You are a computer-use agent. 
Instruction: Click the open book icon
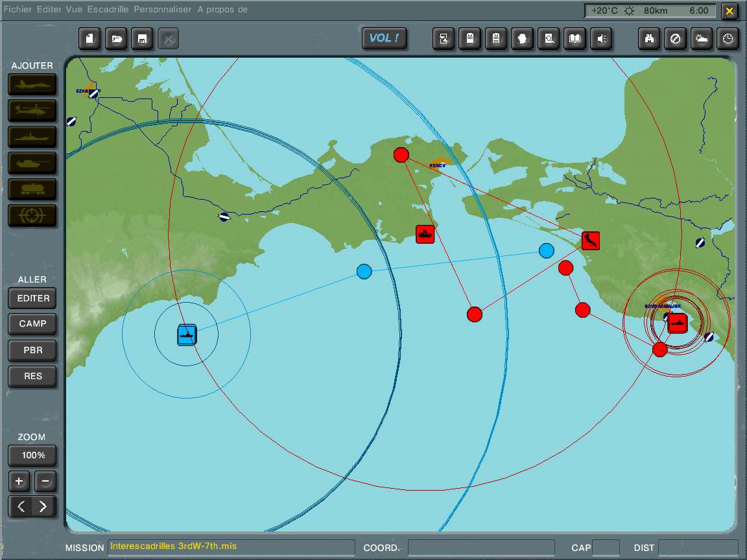pyautogui.click(x=575, y=39)
